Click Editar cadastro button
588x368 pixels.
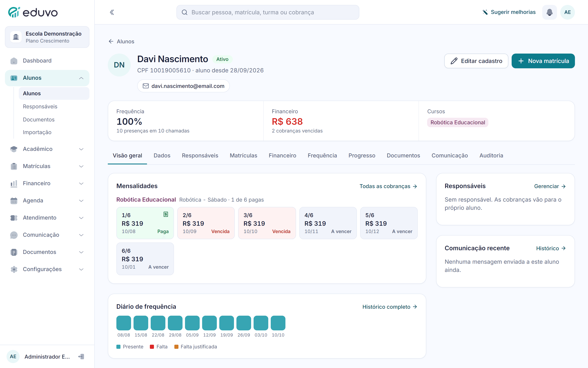point(476,61)
